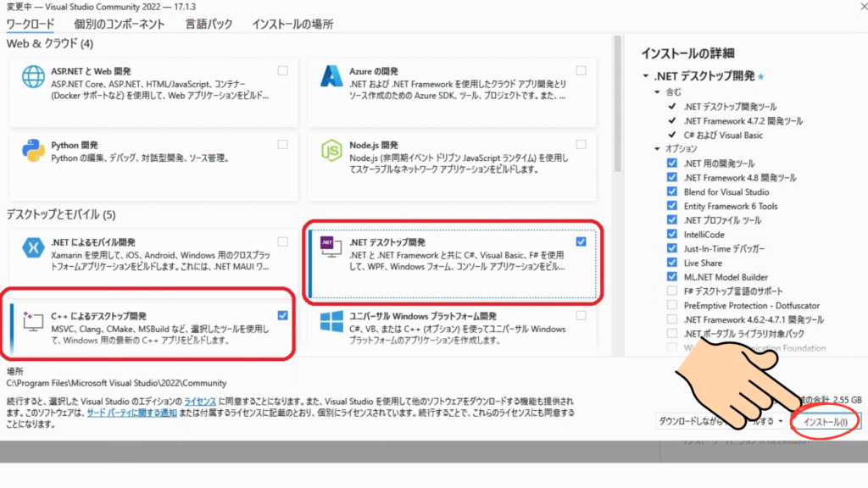Enable the Node.js 開発 workload checkbox
The width and height of the screenshot is (868, 488).
(x=581, y=144)
